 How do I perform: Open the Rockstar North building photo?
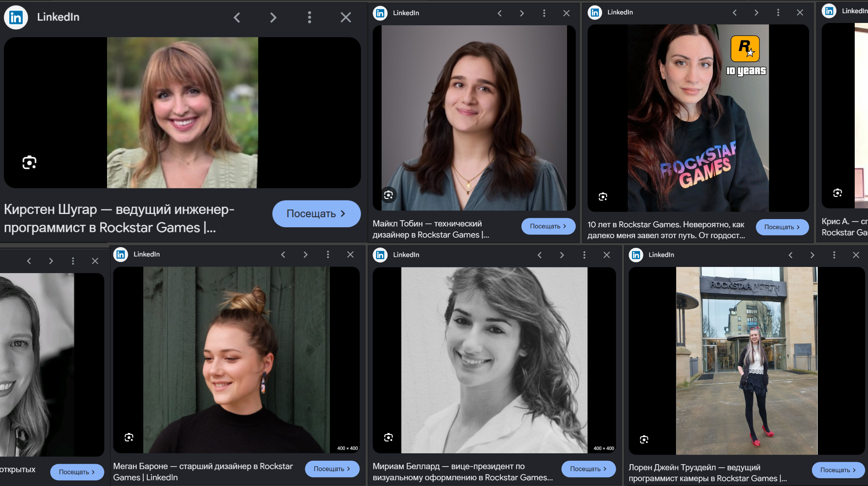747,361
